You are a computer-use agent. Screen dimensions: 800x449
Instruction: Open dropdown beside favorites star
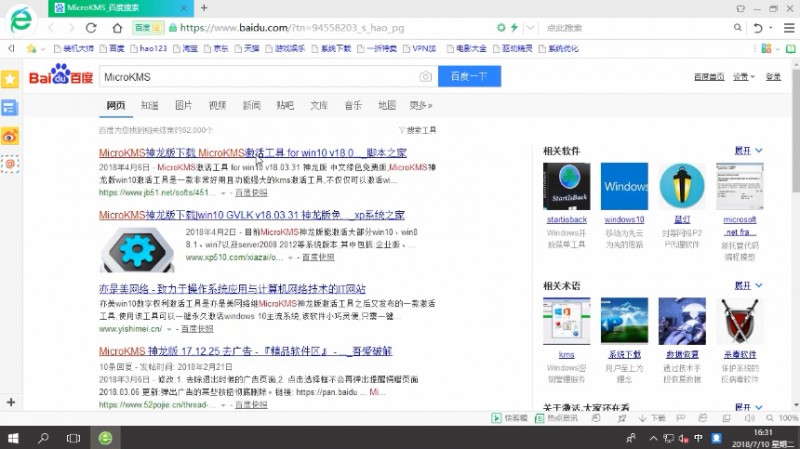[x=43, y=49]
